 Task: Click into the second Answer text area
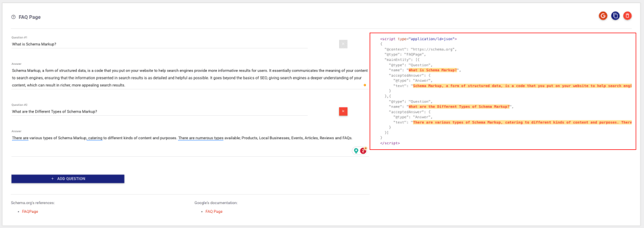click(x=190, y=145)
